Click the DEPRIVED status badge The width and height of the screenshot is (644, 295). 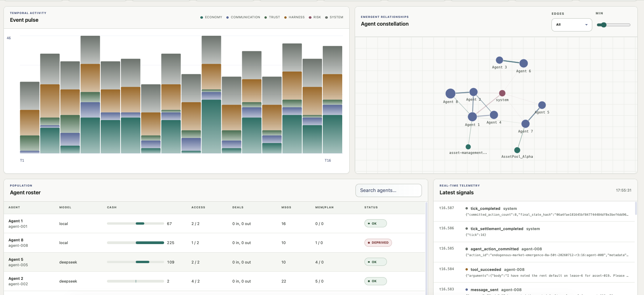pyautogui.click(x=378, y=243)
